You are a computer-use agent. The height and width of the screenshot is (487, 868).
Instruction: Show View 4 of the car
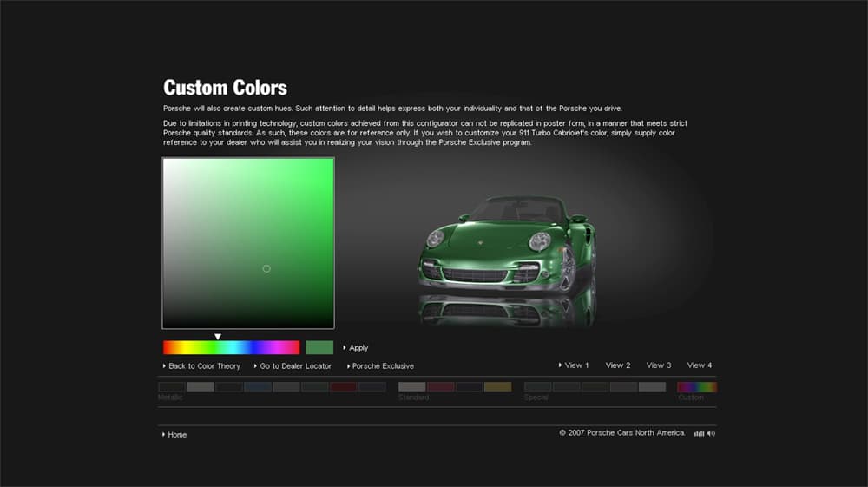[700, 365]
